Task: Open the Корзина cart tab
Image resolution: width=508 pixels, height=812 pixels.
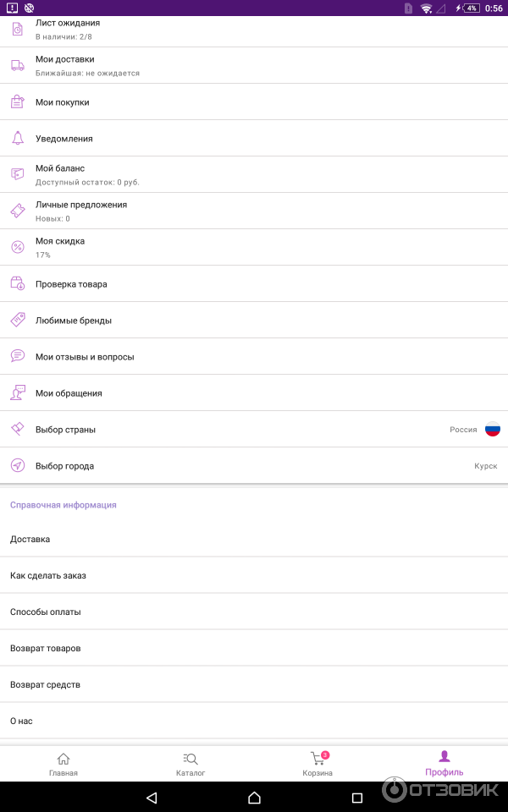Action: coord(317,764)
